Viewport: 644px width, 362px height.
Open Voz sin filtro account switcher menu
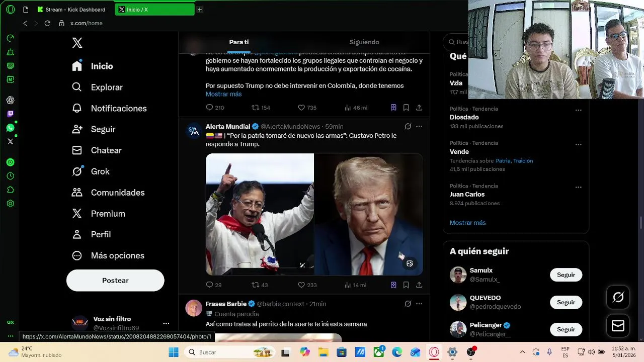(166, 323)
